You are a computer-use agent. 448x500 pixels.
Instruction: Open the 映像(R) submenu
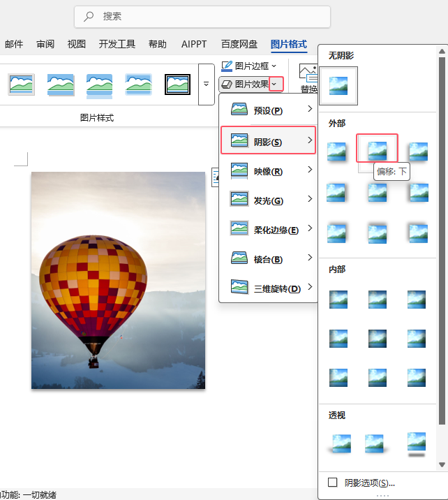pyautogui.click(x=268, y=171)
